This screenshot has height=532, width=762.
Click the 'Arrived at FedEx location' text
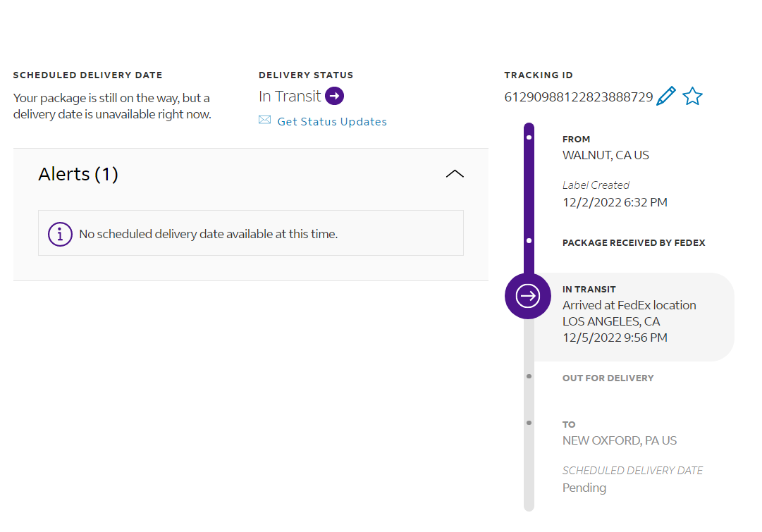point(629,305)
